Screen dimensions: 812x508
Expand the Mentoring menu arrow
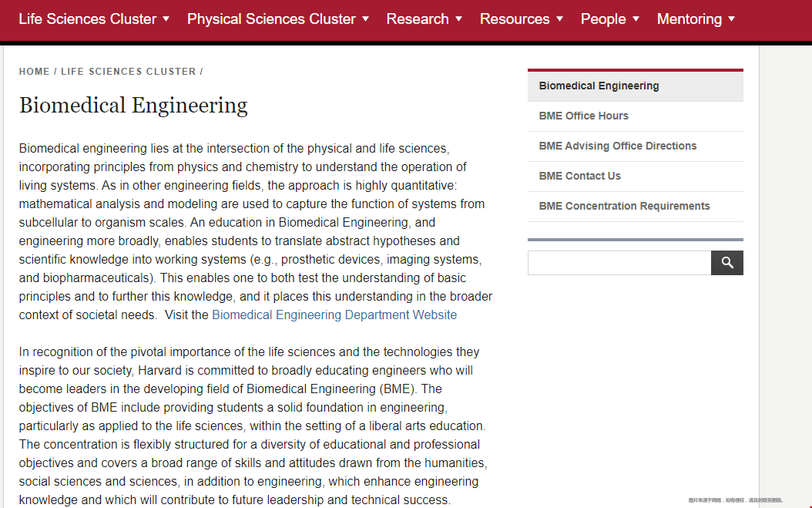[x=732, y=19]
